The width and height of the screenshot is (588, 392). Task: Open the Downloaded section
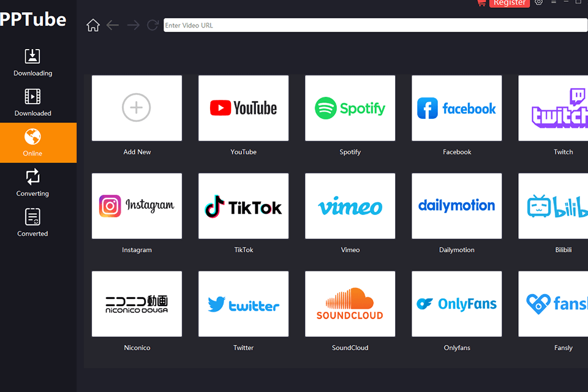click(x=32, y=102)
